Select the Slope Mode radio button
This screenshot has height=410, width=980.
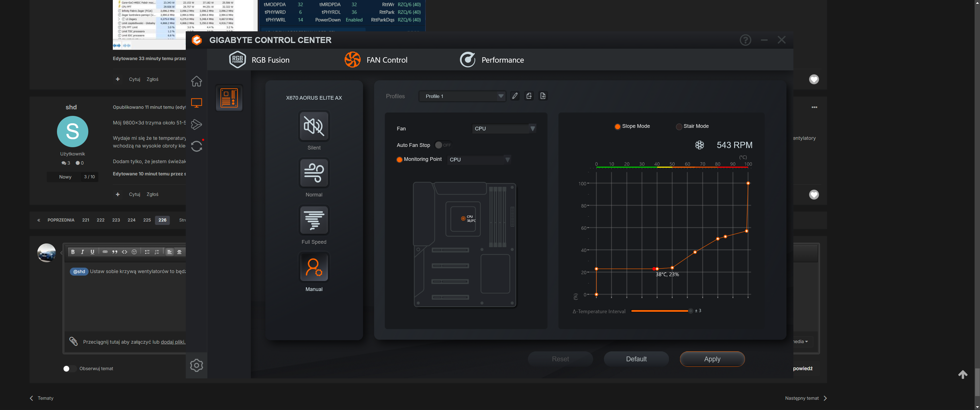point(617,126)
